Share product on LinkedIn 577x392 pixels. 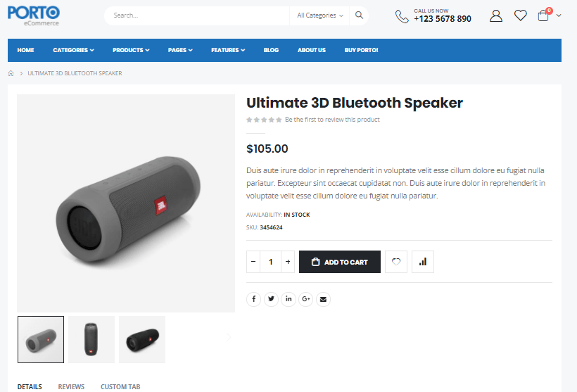tap(288, 299)
